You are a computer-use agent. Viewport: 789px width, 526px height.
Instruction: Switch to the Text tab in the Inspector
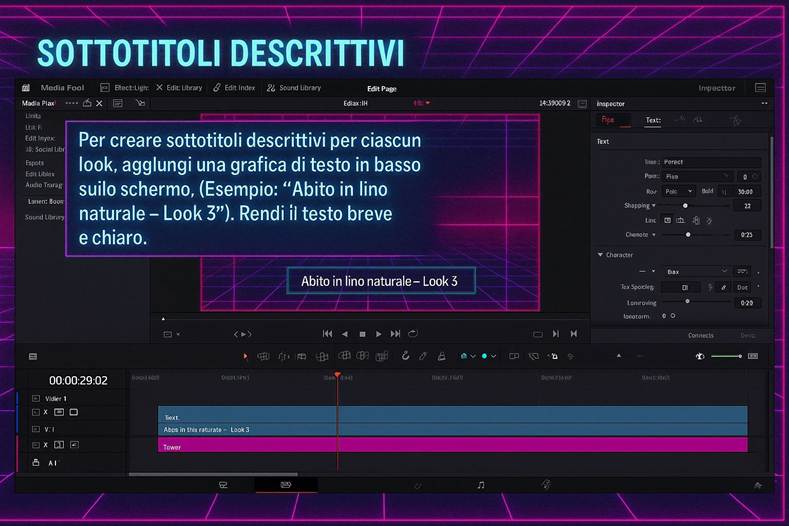(653, 120)
